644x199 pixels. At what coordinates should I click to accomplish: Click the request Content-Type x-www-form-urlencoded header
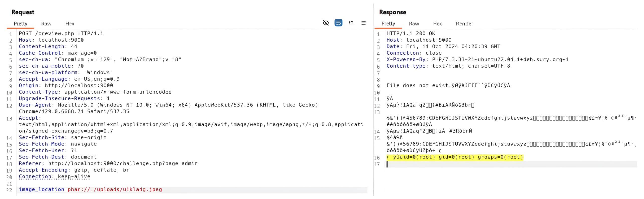(x=95, y=92)
